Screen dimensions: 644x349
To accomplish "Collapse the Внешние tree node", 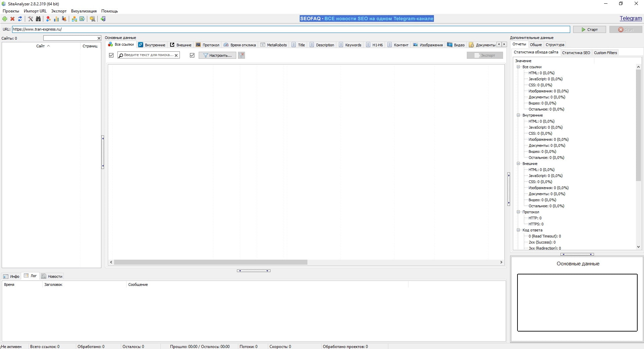I will click(x=518, y=164).
